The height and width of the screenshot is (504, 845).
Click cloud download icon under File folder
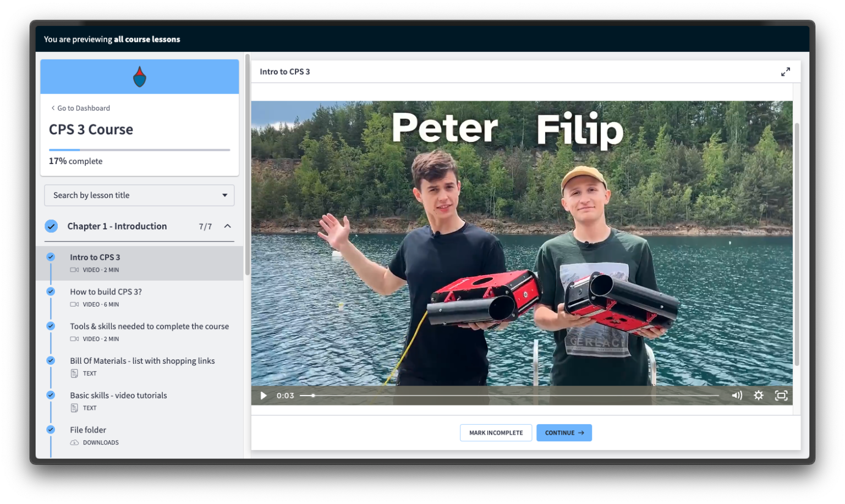click(74, 443)
